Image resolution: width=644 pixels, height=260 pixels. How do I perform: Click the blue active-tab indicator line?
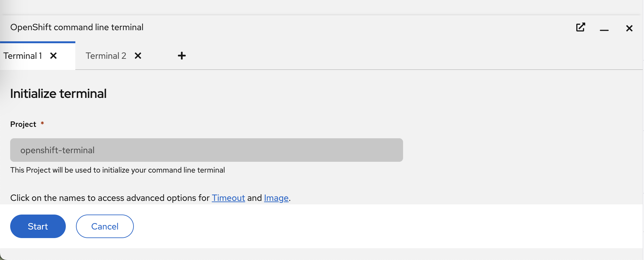coord(38,42)
